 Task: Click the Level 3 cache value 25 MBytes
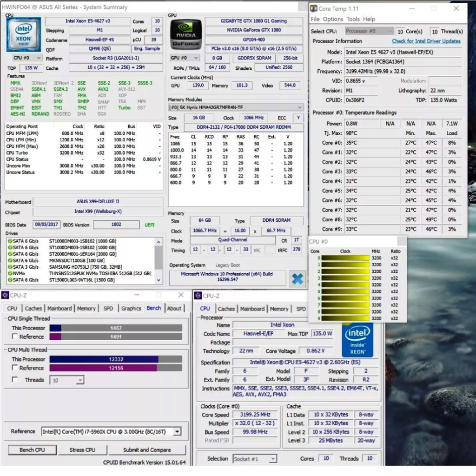(x=331, y=440)
